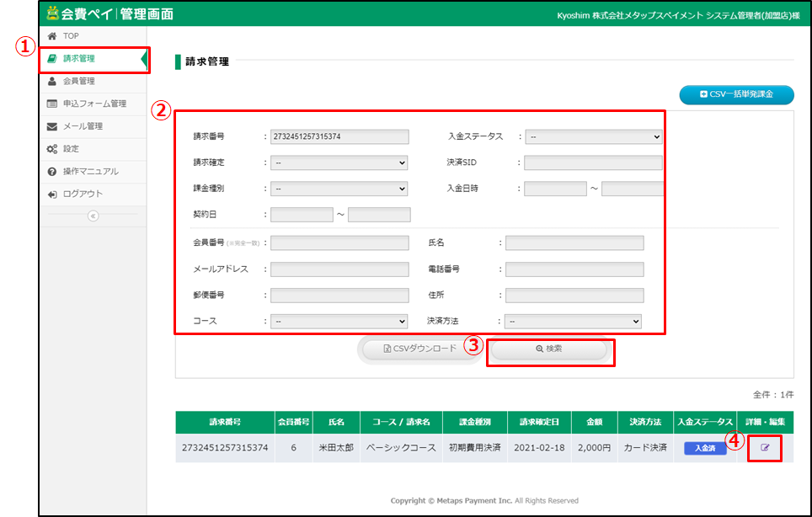812x517 pixels.
Task: Expand the 課金種別 dropdown
Action: [x=339, y=189]
